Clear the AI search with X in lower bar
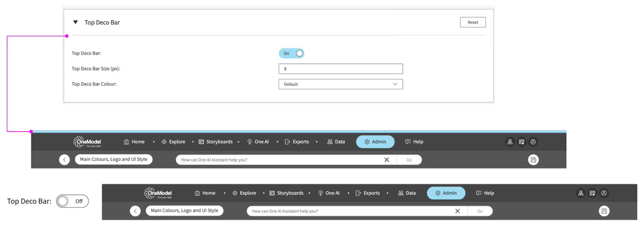The image size is (644, 228). (458, 211)
